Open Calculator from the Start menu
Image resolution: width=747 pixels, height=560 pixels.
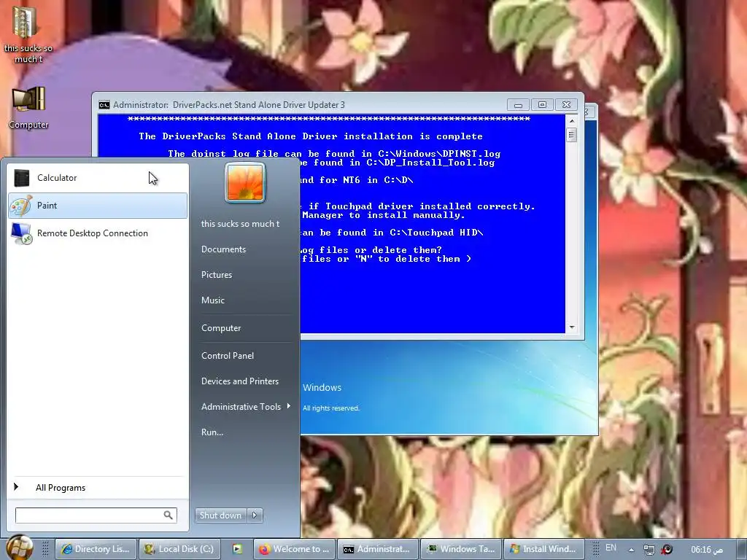click(98, 178)
